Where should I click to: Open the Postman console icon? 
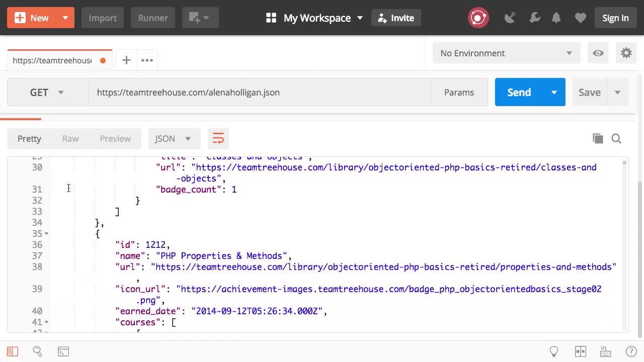[x=63, y=351]
